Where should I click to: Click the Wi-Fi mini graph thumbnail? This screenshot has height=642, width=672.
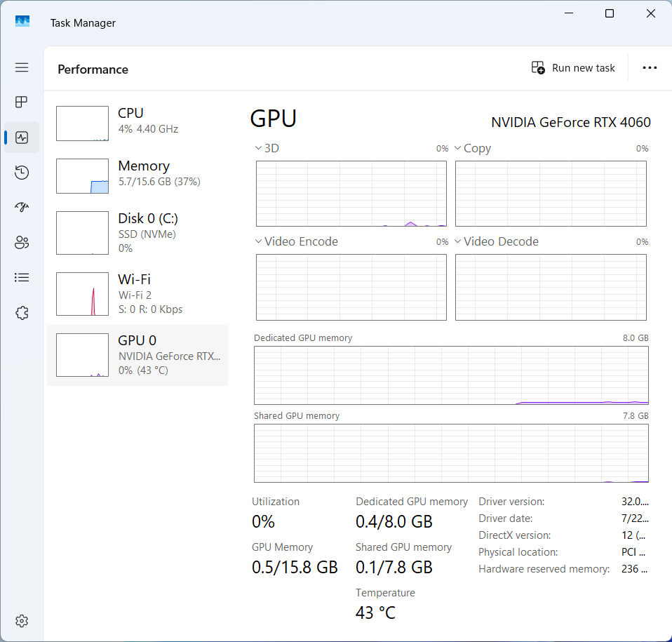[x=82, y=294]
